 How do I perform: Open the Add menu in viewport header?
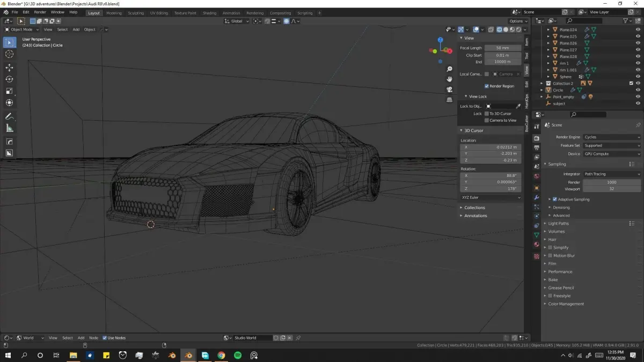[x=76, y=29]
